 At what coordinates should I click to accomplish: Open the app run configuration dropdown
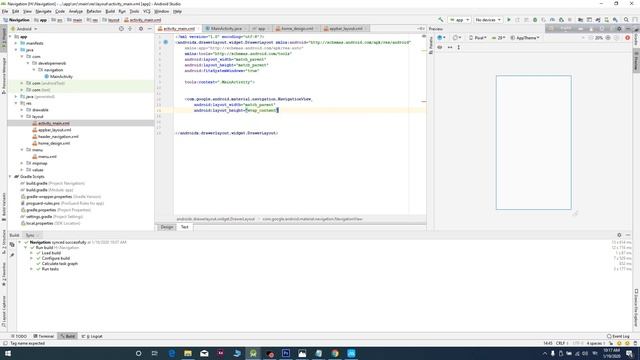click(x=459, y=20)
